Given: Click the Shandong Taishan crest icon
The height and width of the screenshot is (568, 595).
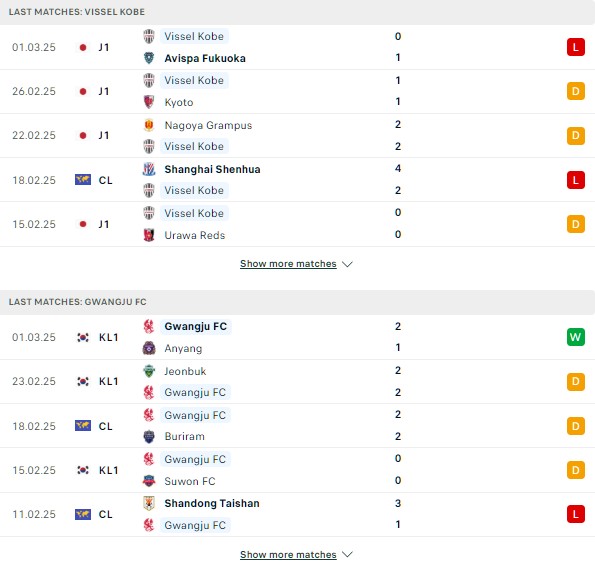Looking at the screenshot, I should pyautogui.click(x=149, y=503).
